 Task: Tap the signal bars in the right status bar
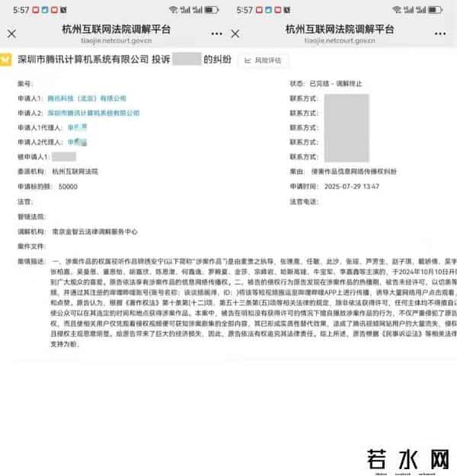(415, 10)
